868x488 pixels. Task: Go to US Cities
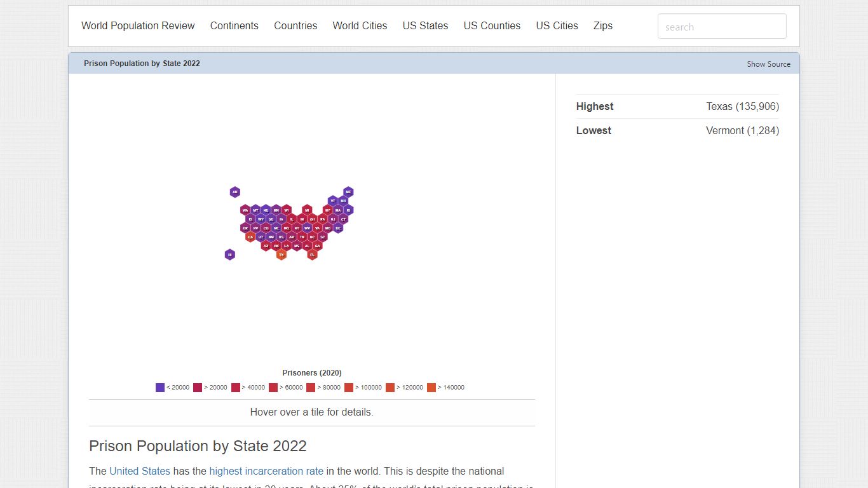[557, 26]
